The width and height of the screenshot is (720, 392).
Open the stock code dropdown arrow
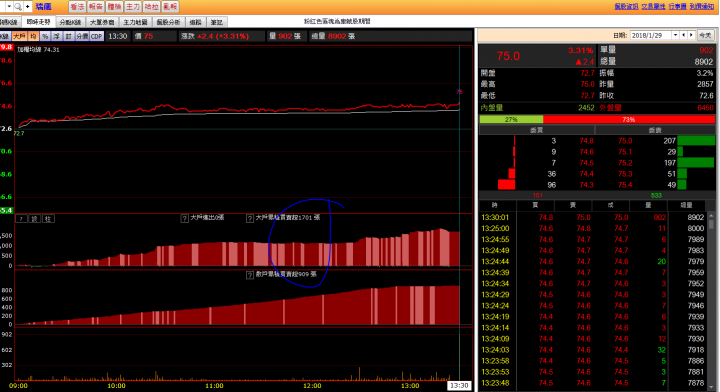9,6
